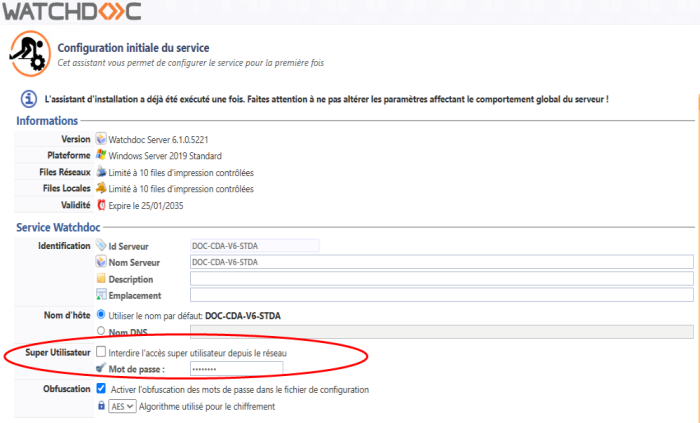
Task: Click the Files Locales queue icon
Action: (x=101, y=188)
